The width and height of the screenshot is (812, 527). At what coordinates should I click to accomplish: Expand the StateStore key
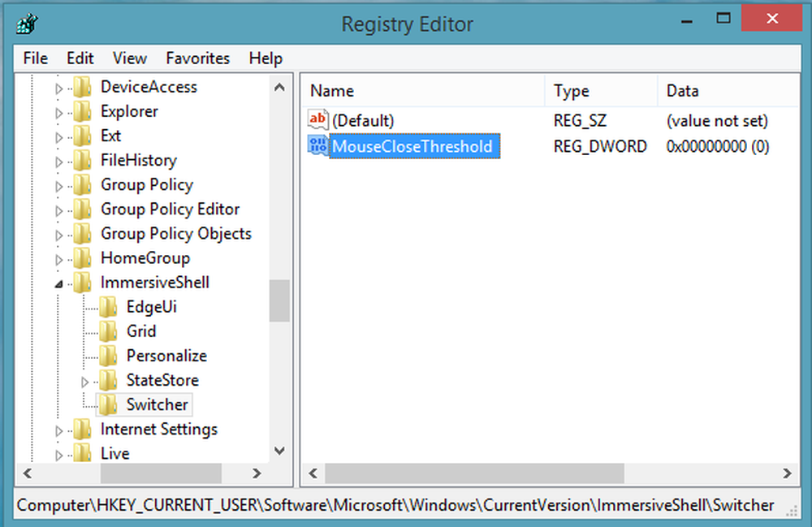tap(84, 380)
